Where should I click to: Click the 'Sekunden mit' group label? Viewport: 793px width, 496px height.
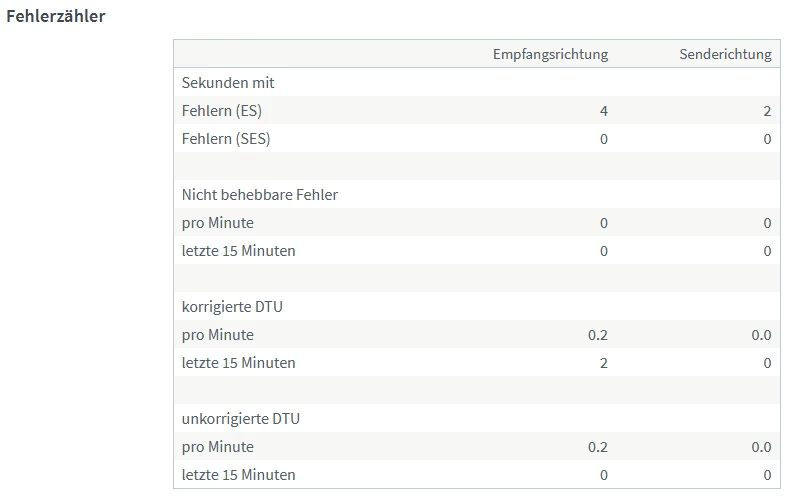click(228, 83)
